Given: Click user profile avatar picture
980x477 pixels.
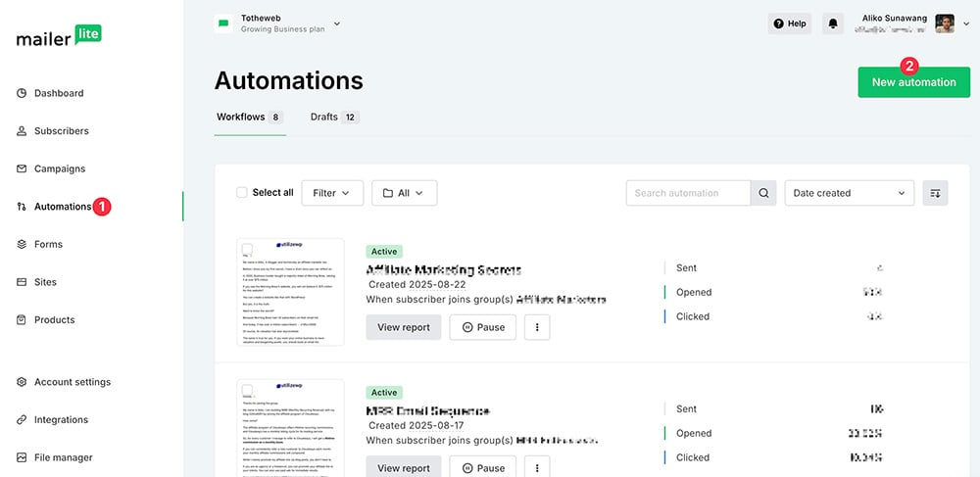Looking at the screenshot, I should click(945, 24).
